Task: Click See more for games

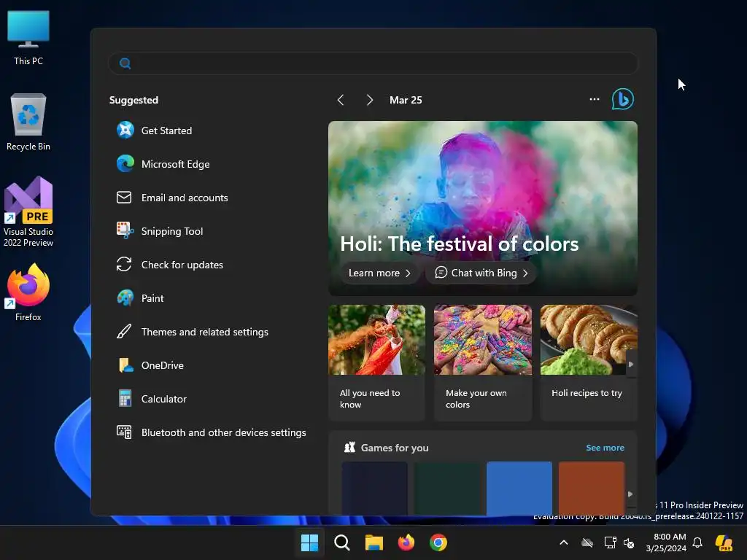Action: pyautogui.click(x=605, y=448)
